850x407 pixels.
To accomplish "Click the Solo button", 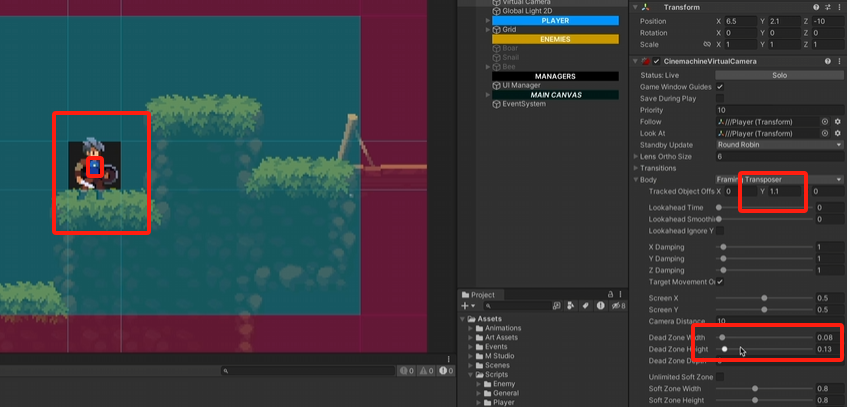I will point(780,75).
